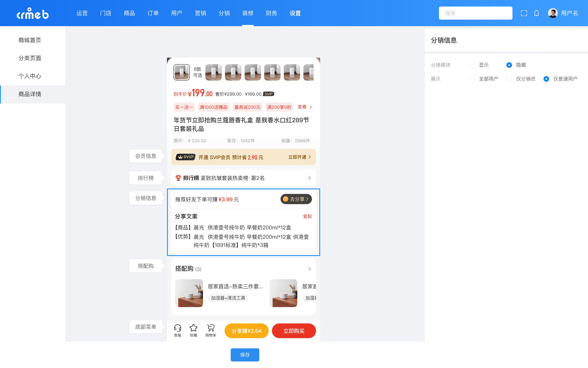Go to 商城首页 in sidebar
This screenshot has width=588, height=368.
pyautogui.click(x=32, y=40)
